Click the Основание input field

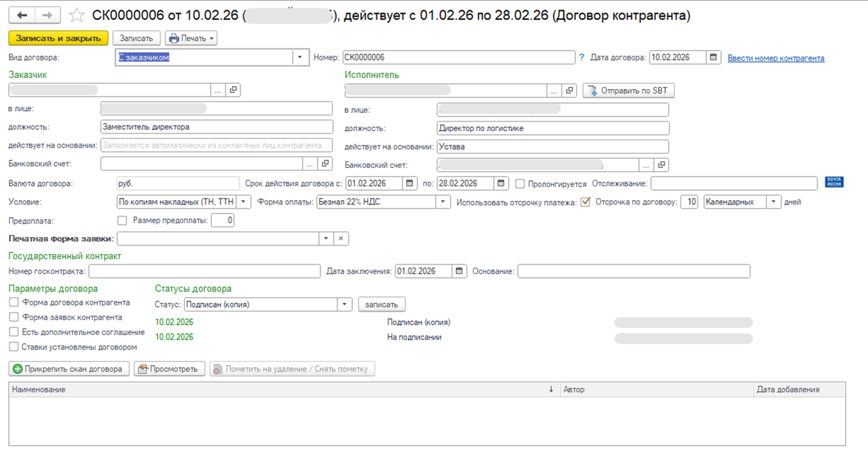(634, 271)
